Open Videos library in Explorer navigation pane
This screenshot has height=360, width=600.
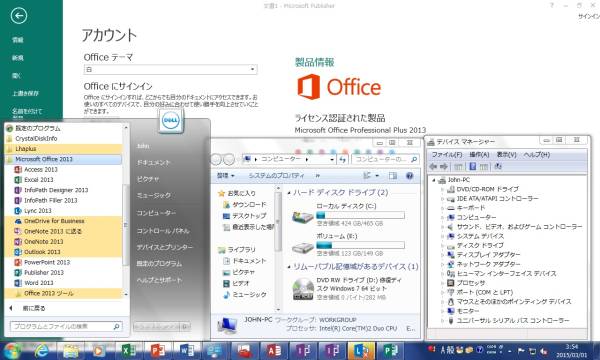coord(236,283)
